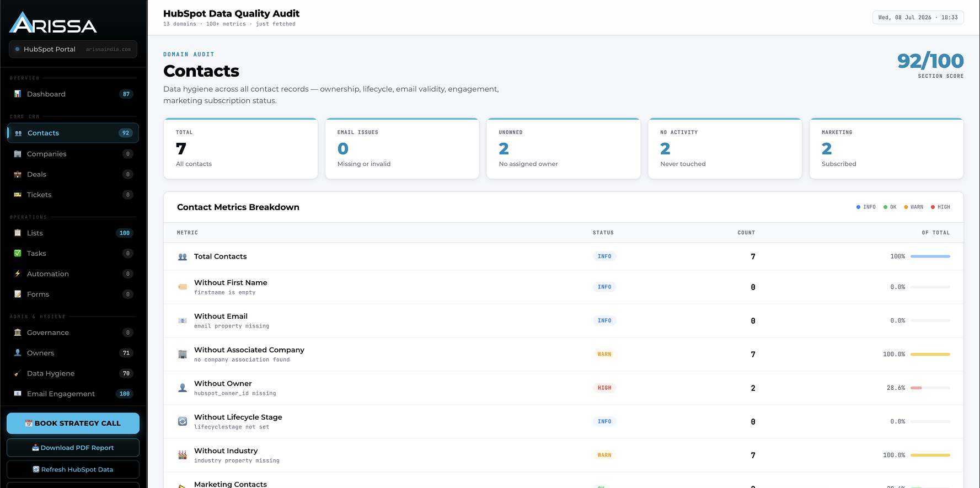The width and height of the screenshot is (980, 488).
Task: Select the HubSpot Portal selector
Action: (x=73, y=49)
